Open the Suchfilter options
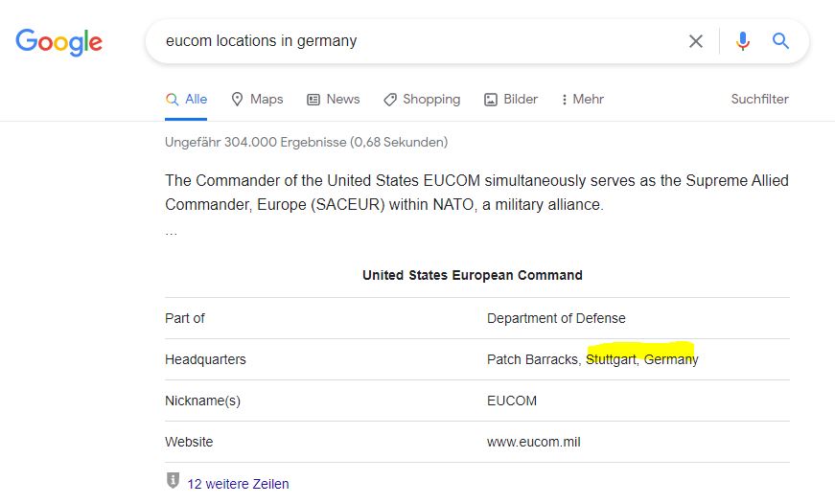 pos(759,99)
